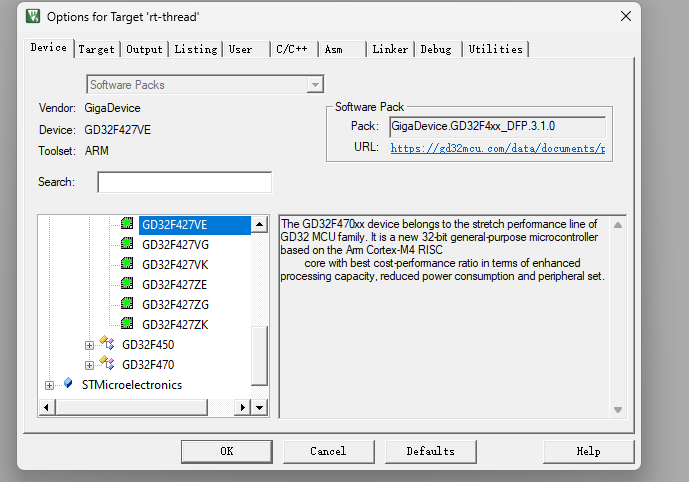Select GD32F427ZG in the device tree
689x482 pixels.
click(x=175, y=305)
